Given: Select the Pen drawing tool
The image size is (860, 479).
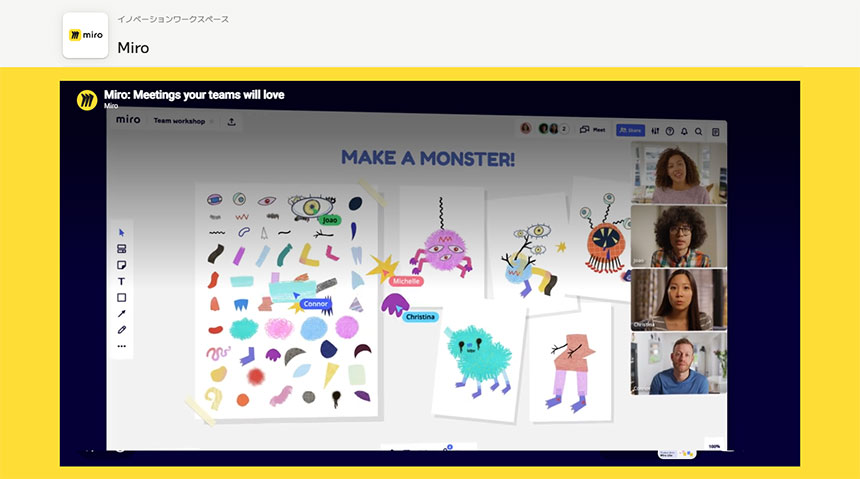Looking at the screenshot, I should pyautogui.click(x=122, y=330).
